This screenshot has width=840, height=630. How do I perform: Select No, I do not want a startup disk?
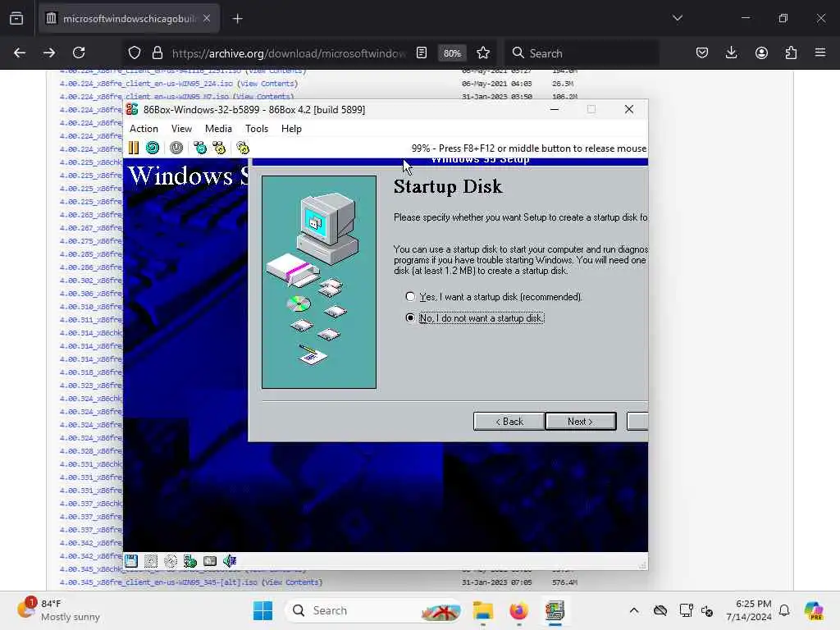[475, 318]
